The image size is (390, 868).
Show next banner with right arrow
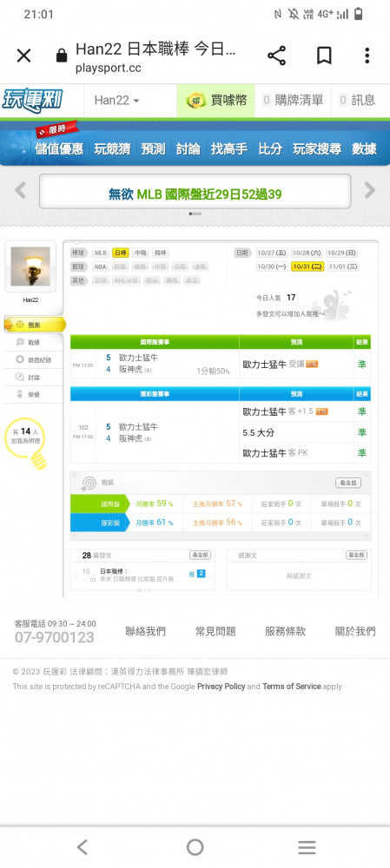point(369,190)
